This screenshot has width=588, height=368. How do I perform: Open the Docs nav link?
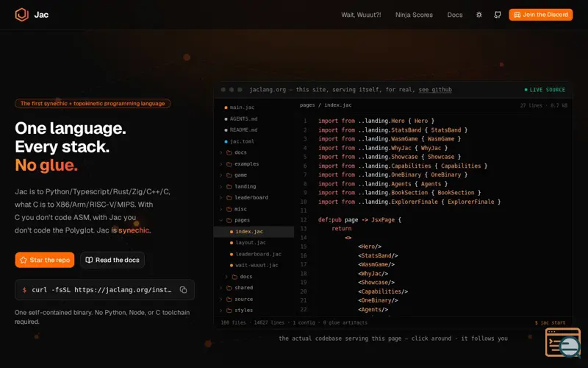pyautogui.click(x=454, y=15)
